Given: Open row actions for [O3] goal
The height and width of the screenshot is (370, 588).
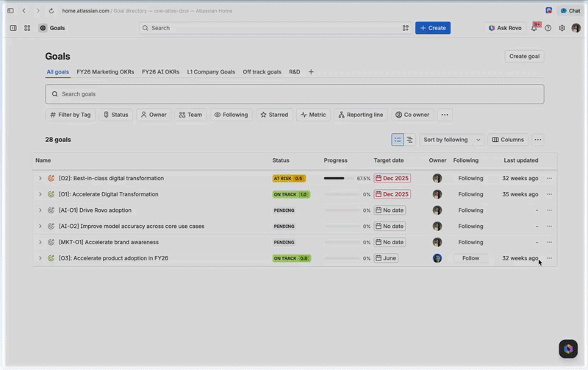Looking at the screenshot, I should [x=549, y=258].
